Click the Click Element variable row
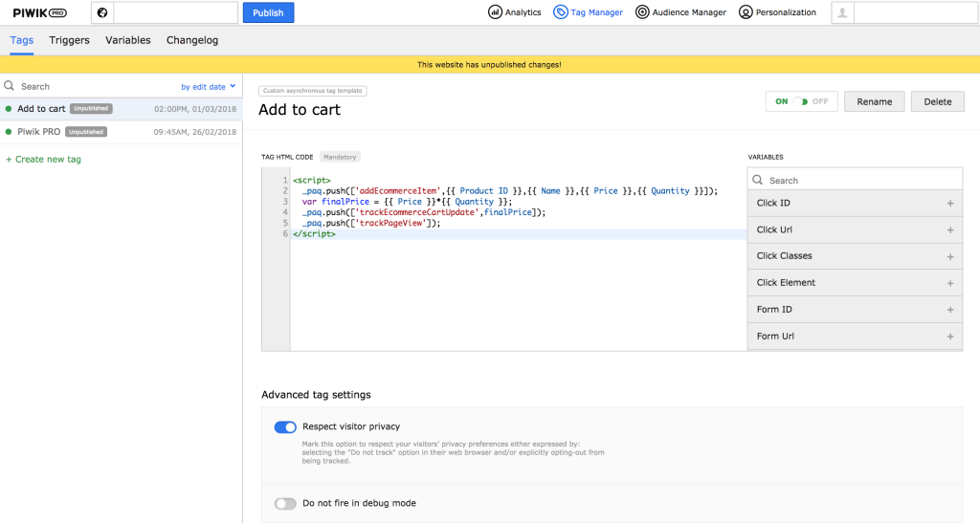The width and height of the screenshot is (980, 523). [855, 283]
